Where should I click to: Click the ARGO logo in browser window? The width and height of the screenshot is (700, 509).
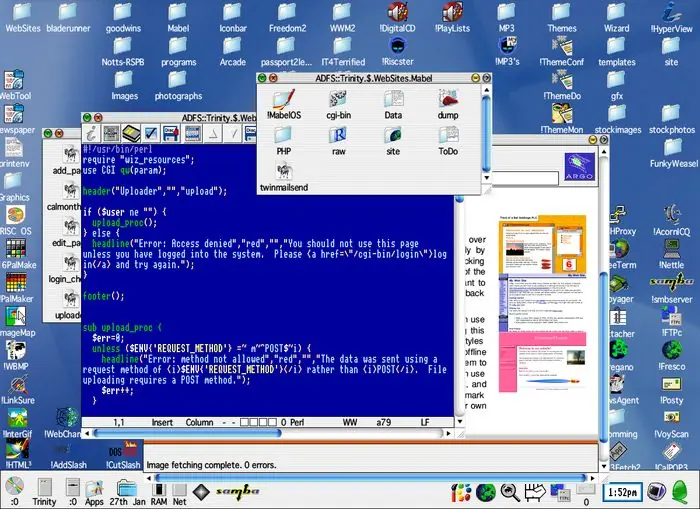tap(579, 167)
